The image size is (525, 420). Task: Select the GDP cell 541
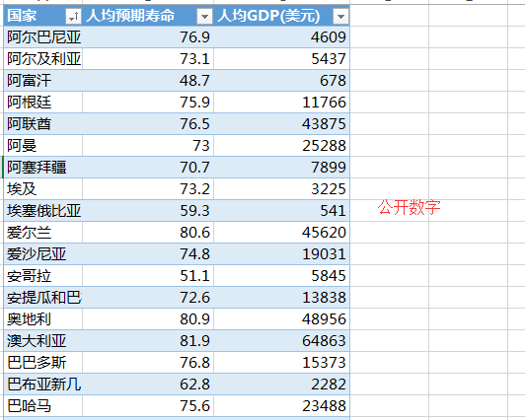click(x=281, y=211)
